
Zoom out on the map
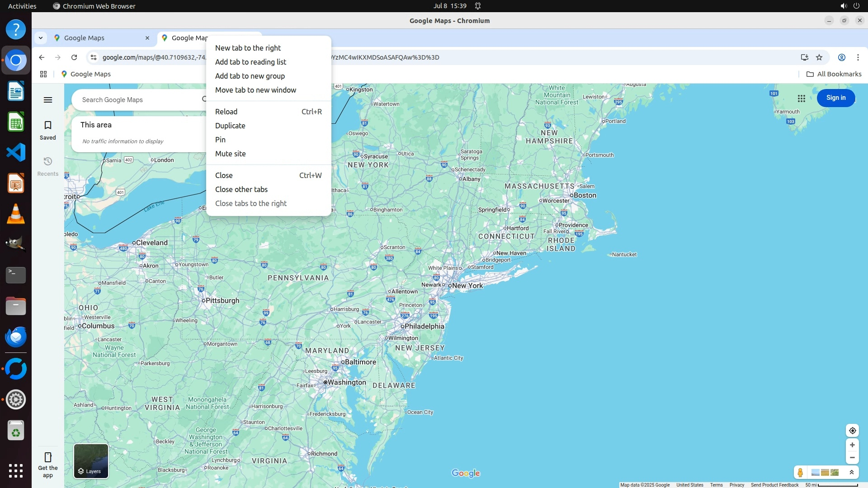852,458
